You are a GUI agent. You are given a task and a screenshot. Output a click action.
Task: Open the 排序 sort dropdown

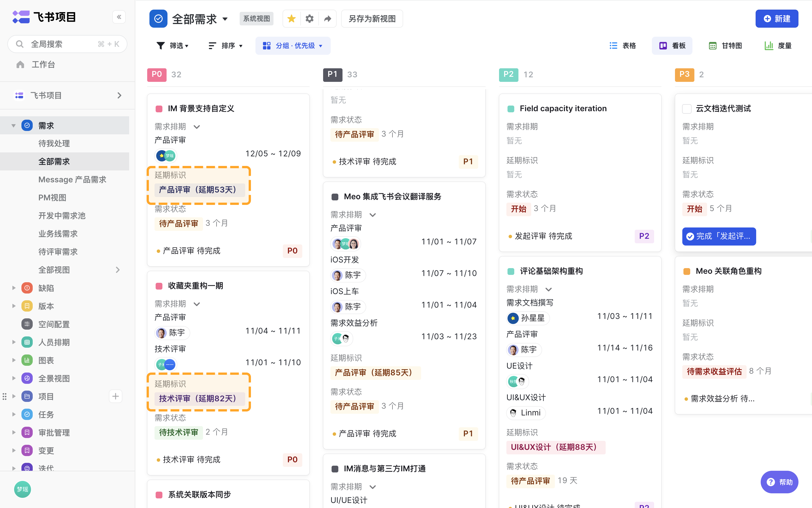pyautogui.click(x=226, y=46)
